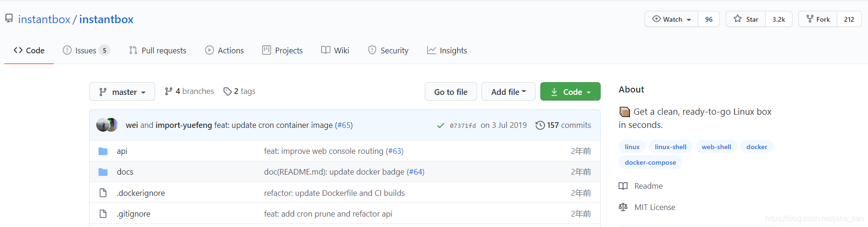Open the Pull requests tab
This screenshot has height=227, width=868.
point(157,50)
